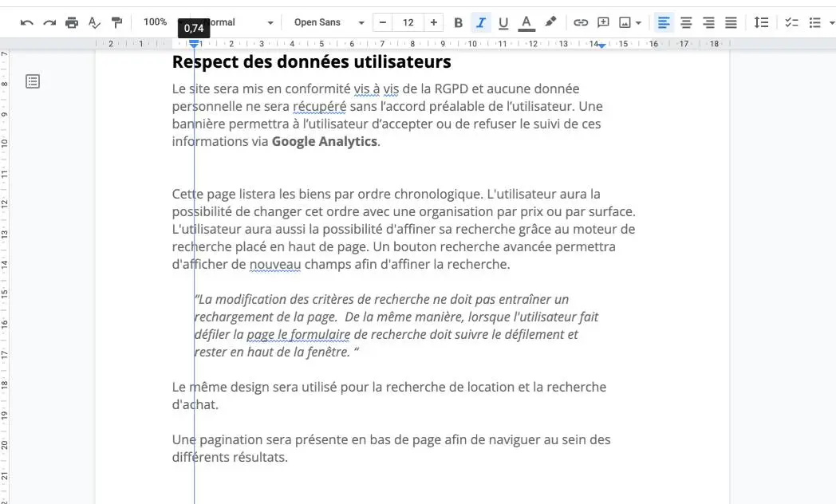Viewport: 836px width, 504px height.
Task: Print the document
Action: pyautogui.click(x=72, y=22)
